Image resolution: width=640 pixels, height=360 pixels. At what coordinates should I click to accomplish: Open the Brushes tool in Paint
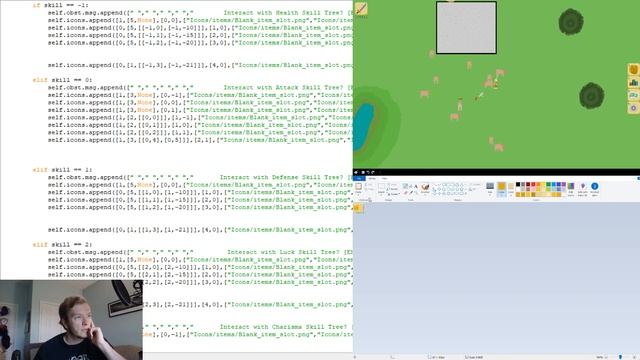(425, 189)
